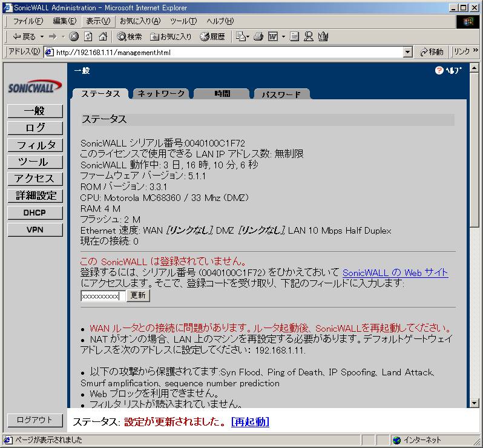483x448 pixels.
Task: Switch to the パスワード tab
Action: tap(281, 94)
